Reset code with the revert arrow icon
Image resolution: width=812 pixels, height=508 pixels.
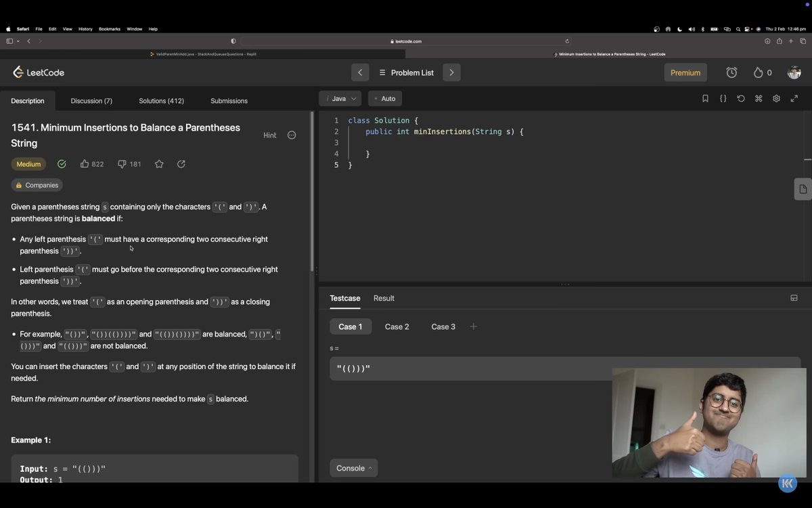(741, 98)
